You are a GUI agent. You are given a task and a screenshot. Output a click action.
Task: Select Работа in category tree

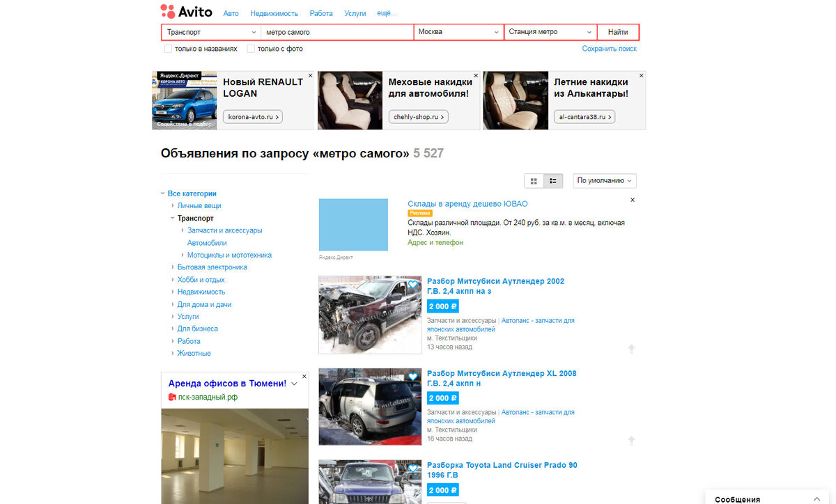click(x=189, y=341)
